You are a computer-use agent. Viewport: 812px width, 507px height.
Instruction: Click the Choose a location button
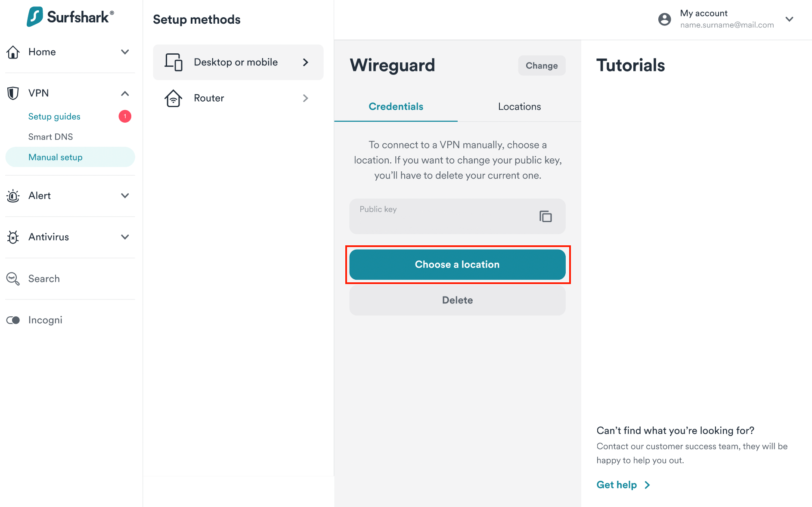(457, 264)
